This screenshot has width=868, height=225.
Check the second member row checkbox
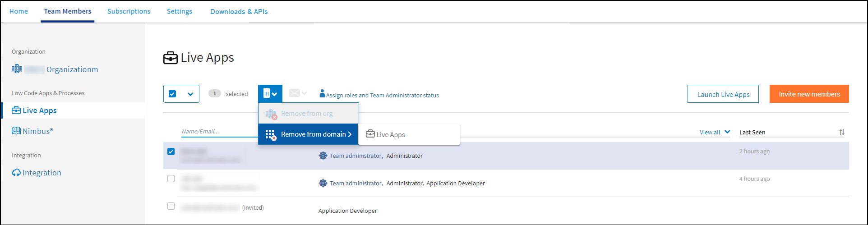point(171,179)
